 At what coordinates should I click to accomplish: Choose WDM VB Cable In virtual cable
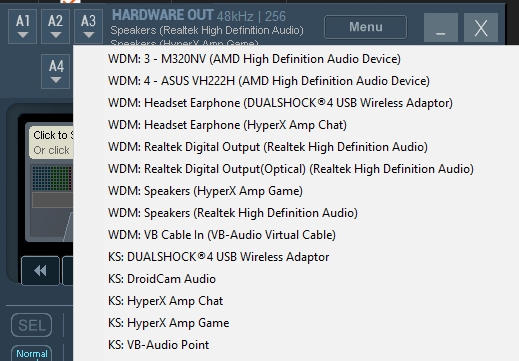(x=222, y=235)
